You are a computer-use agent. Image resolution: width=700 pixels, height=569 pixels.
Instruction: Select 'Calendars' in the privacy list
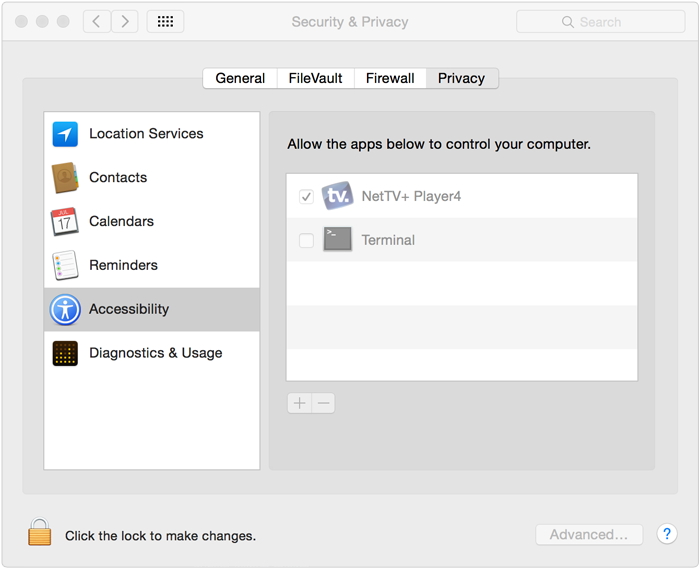[x=152, y=221]
